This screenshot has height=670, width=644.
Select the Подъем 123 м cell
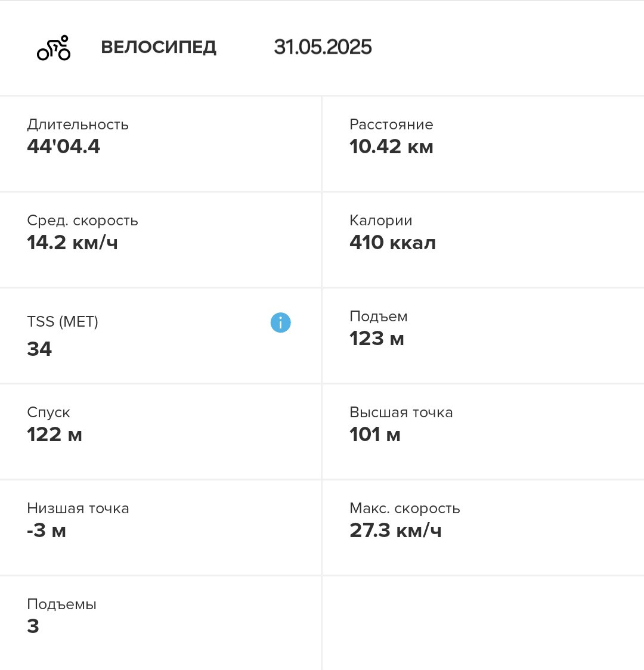[484, 336]
